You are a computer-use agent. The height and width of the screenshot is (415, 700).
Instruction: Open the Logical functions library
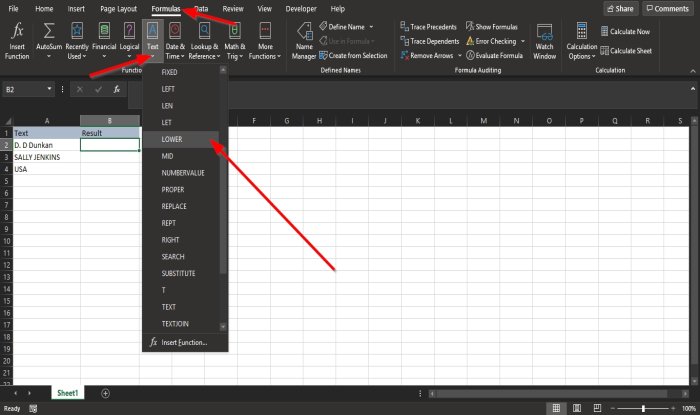point(129,41)
